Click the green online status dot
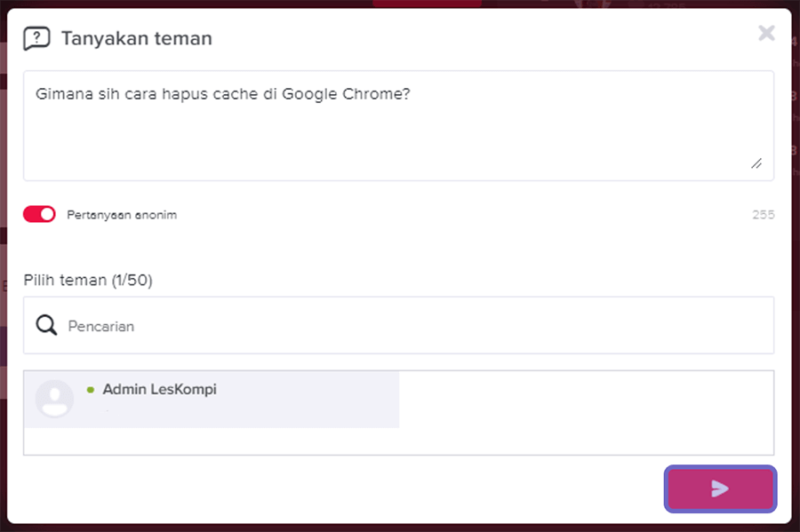The image size is (800, 532). tap(91, 390)
